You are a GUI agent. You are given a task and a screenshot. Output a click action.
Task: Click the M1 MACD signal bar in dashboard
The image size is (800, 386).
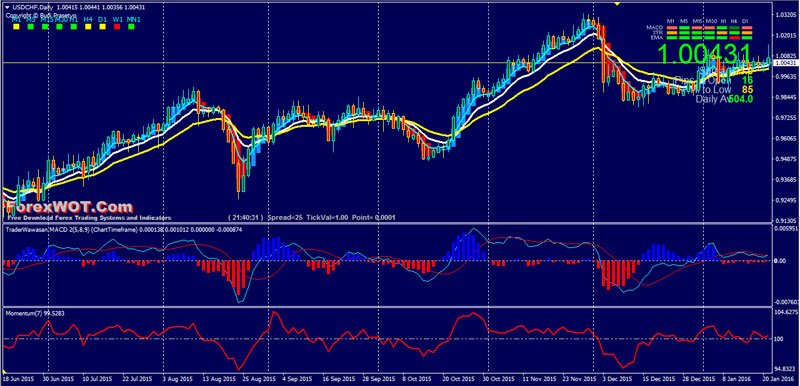672,28
